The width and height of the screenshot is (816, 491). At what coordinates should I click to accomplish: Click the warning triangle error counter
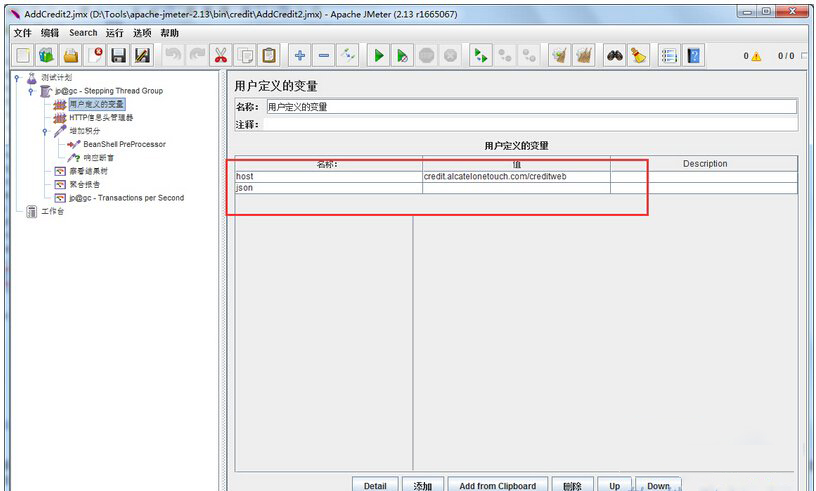755,57
